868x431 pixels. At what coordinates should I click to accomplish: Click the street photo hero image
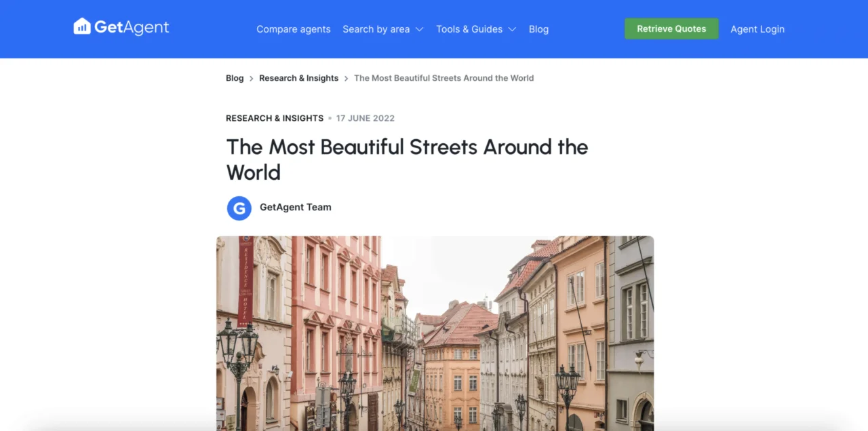(435, 333)
